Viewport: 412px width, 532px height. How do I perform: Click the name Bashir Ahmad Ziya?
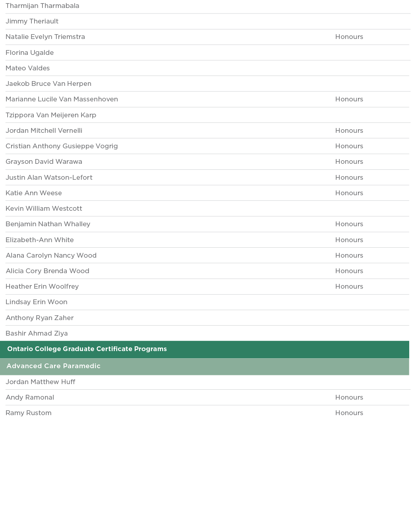[37, 333]
